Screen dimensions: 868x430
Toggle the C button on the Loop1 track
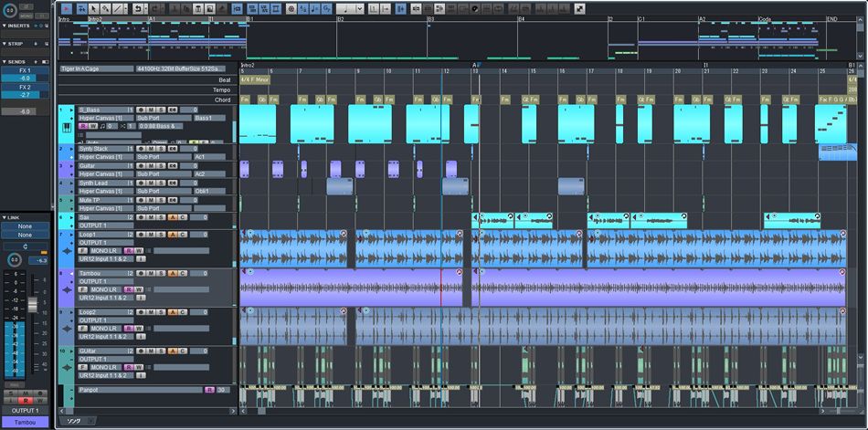click(182, 235)
